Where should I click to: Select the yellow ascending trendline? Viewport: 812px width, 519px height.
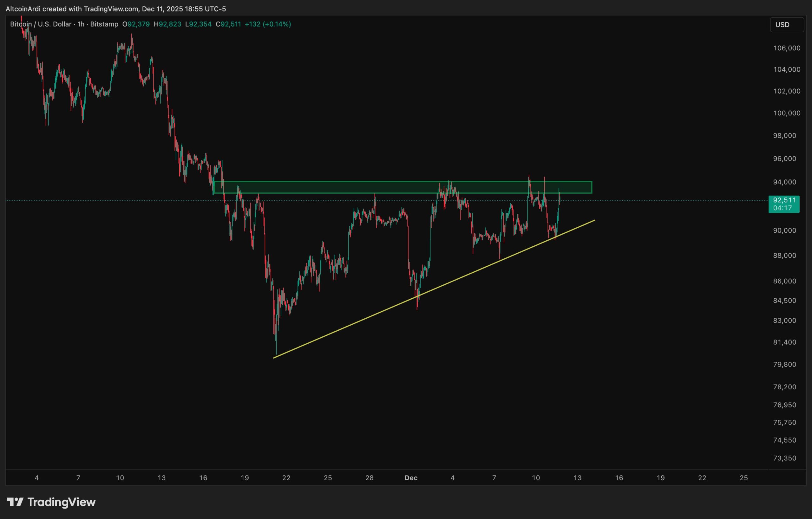tap(434, 289)
